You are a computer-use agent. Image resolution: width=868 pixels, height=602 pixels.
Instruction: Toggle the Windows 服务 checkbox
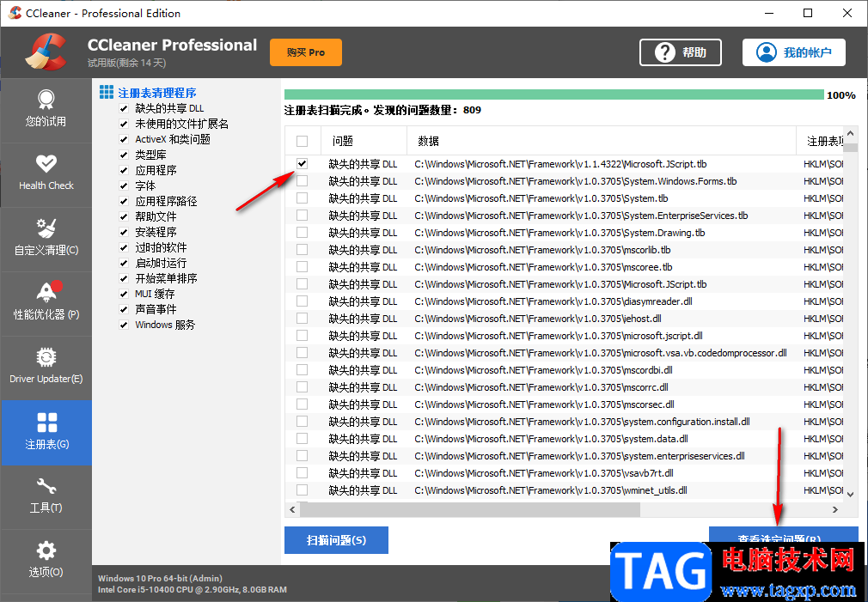(124, 325)
